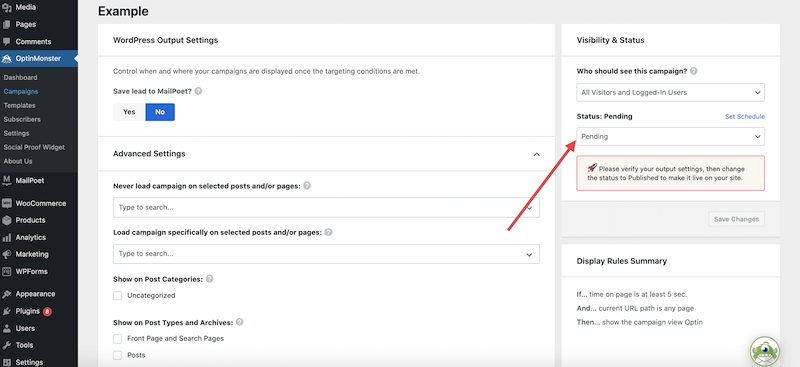The image size is (800, 367).
Task: Click the 'Status: Pending' label
Action: (x=605, y=116)
